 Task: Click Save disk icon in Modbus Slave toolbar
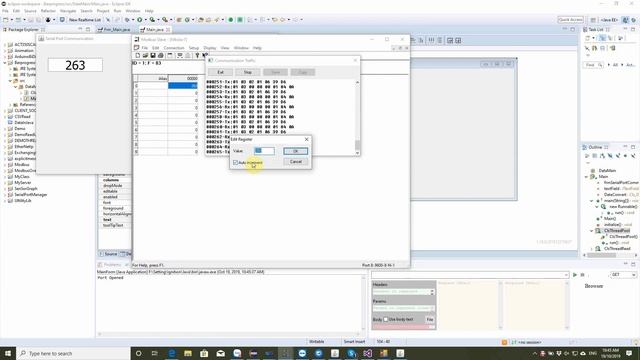(153, 56)
